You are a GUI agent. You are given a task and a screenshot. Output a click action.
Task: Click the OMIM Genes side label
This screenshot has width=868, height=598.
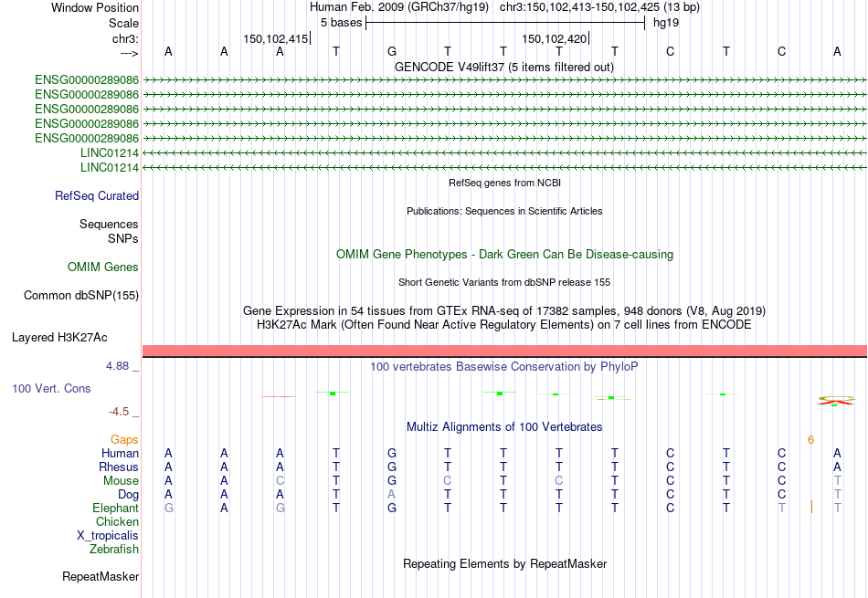(x=103, y=268)
